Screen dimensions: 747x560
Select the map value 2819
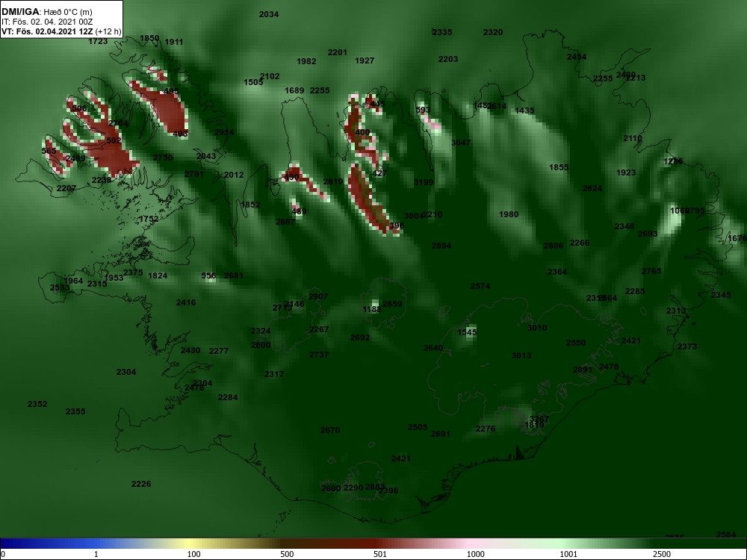coord(333,181)
